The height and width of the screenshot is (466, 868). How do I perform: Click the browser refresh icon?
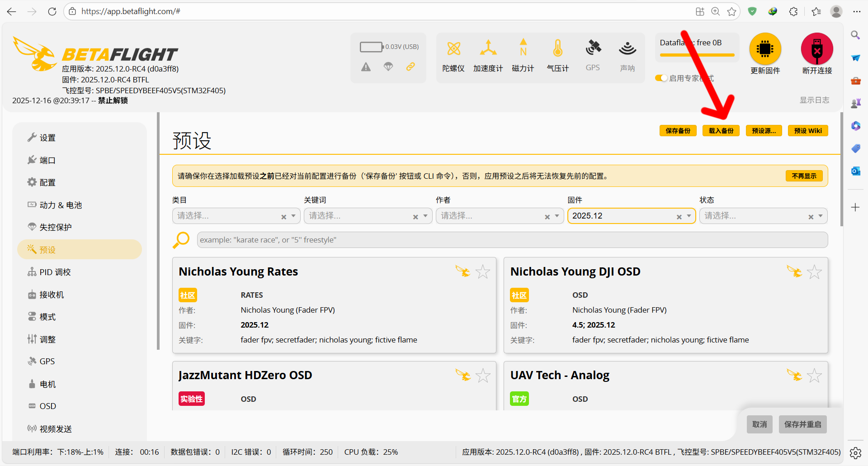click(52, 11)
